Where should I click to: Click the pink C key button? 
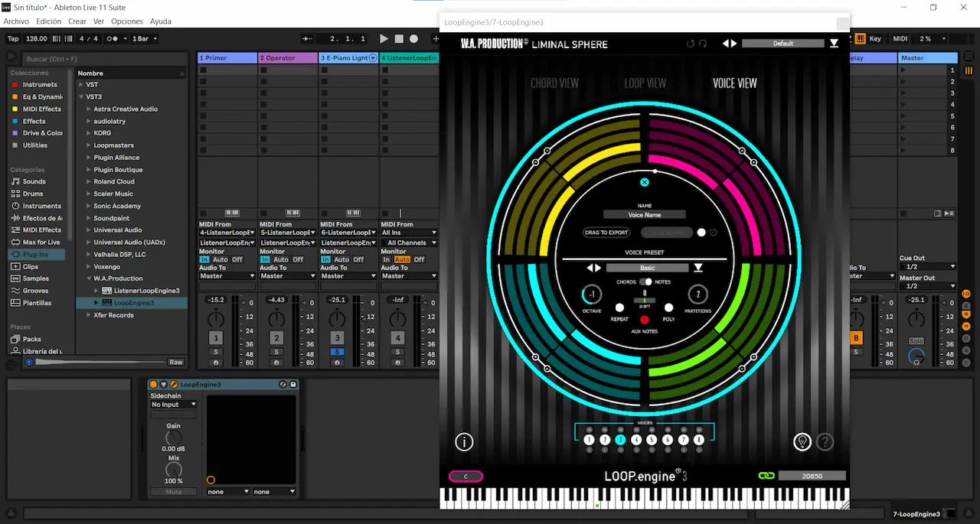[x=465, y=476]
